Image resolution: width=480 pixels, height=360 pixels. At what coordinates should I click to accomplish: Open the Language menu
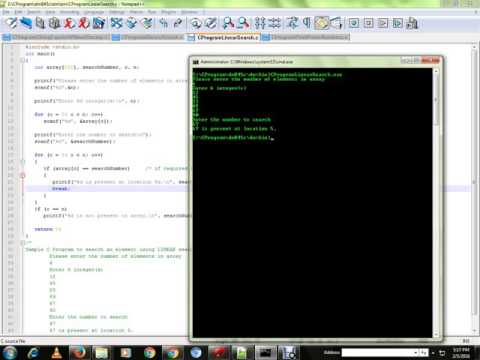pos(94,12)
